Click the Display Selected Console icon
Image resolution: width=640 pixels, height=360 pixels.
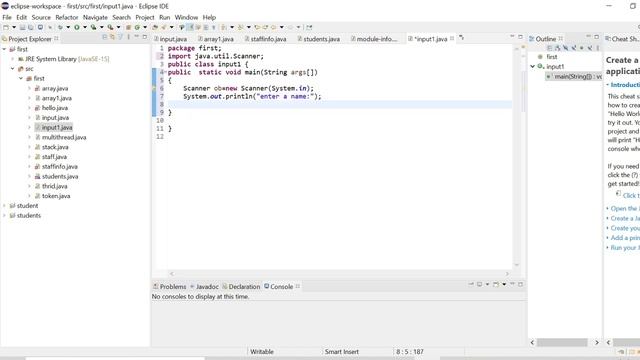480,284
